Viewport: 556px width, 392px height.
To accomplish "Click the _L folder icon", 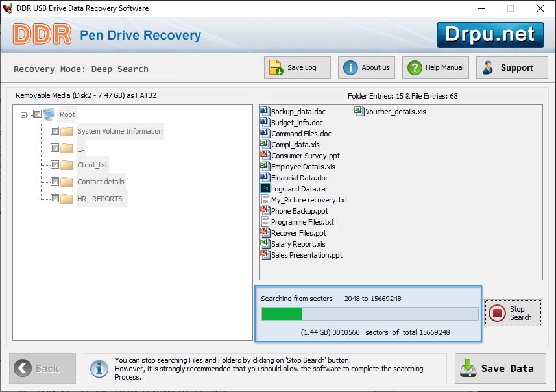I will [67, 148].
